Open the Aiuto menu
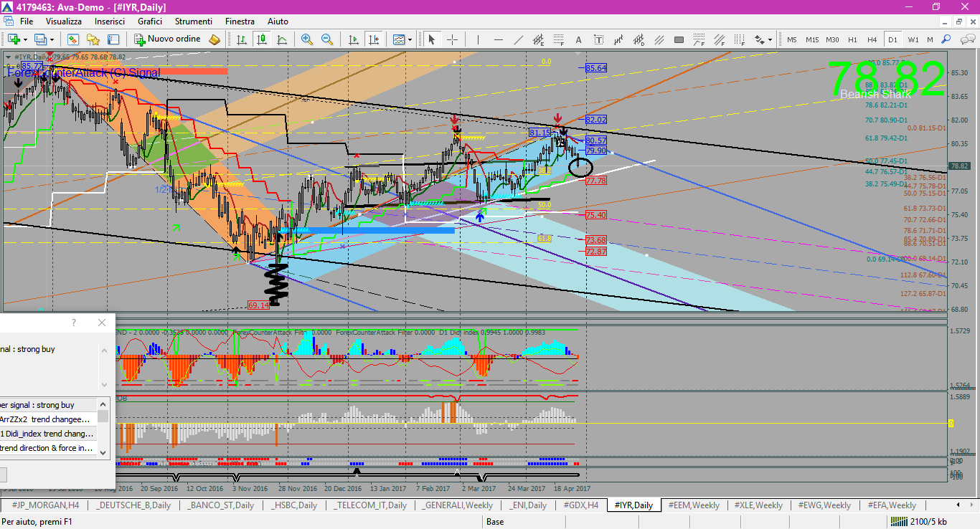 [278, 22]
